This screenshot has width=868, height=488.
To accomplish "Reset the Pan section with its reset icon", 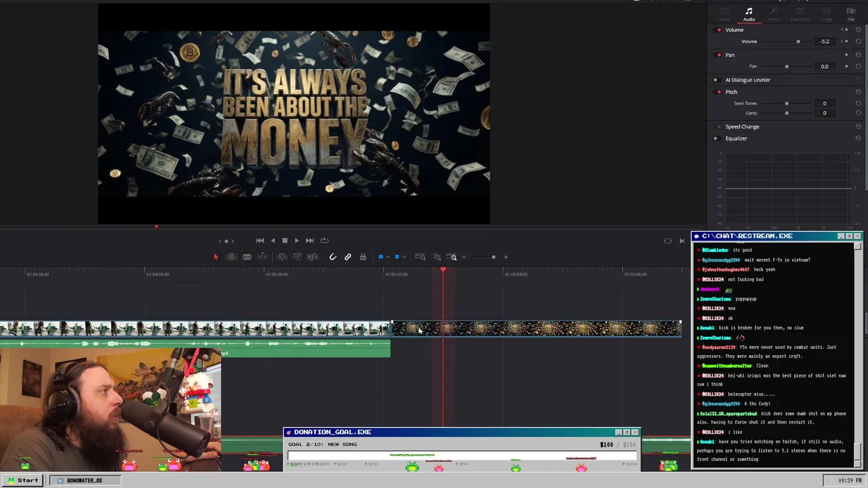I will click(x=859, y=55).
